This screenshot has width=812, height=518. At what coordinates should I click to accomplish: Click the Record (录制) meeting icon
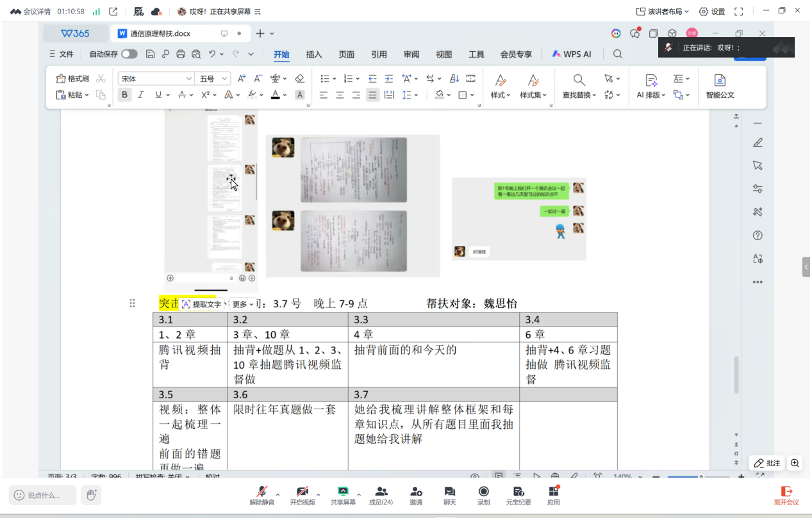tap(483, 495)
